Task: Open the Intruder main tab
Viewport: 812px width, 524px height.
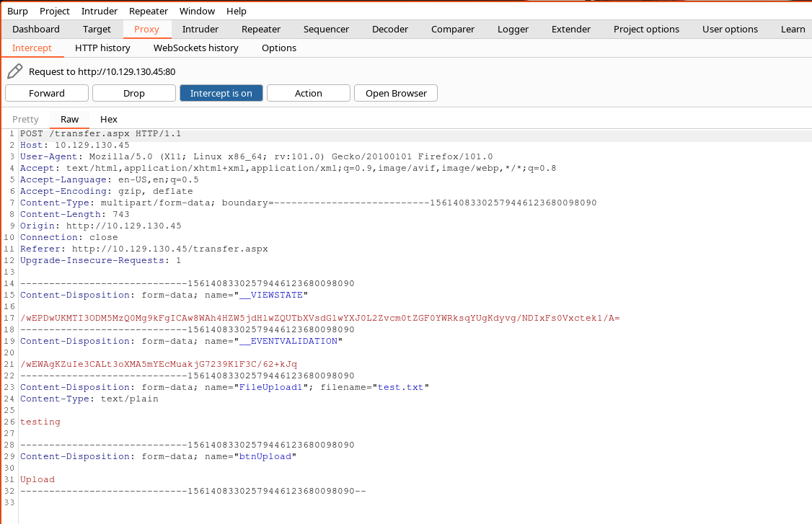Action: pyautogui.click(x=200, y=29)
